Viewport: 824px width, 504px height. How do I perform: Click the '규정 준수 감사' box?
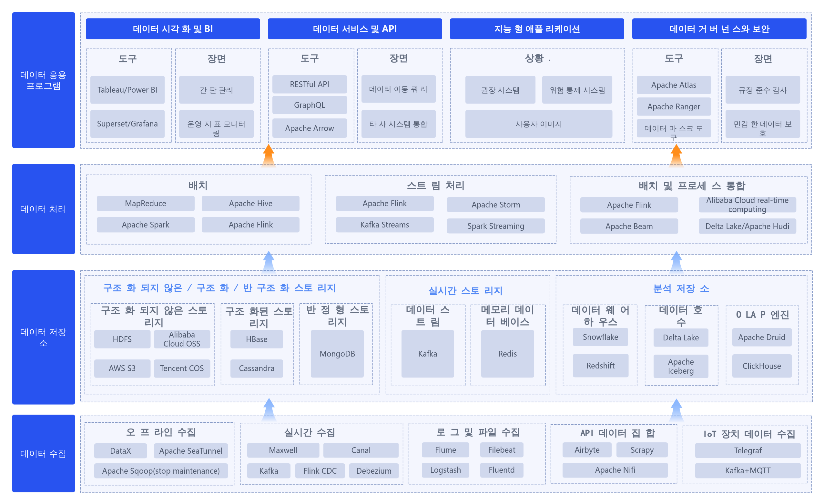pos(763,90)
